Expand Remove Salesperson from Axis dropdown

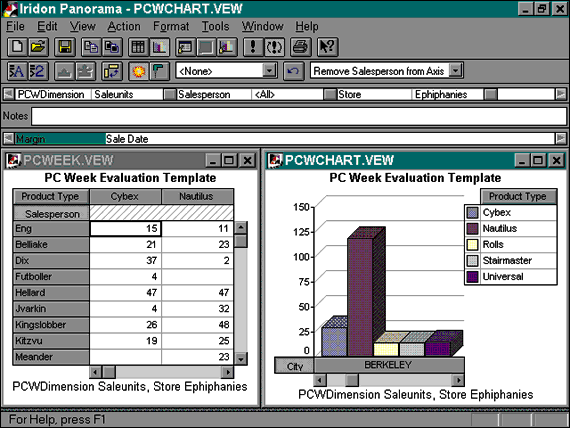455,70
